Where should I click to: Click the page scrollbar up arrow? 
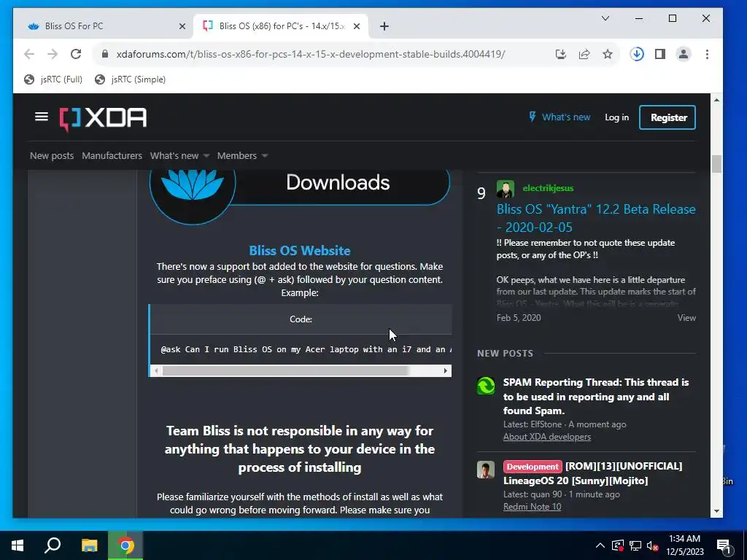(x=716, y=99)
